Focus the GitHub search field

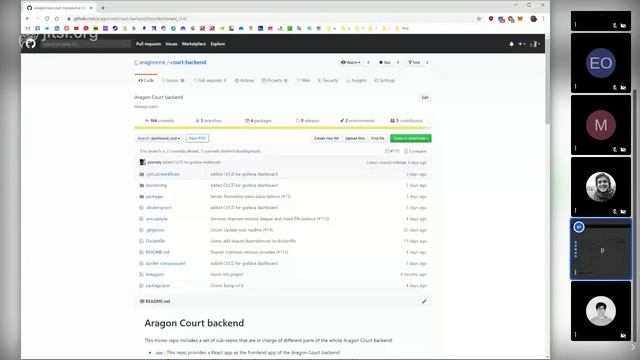coord(86,44)
